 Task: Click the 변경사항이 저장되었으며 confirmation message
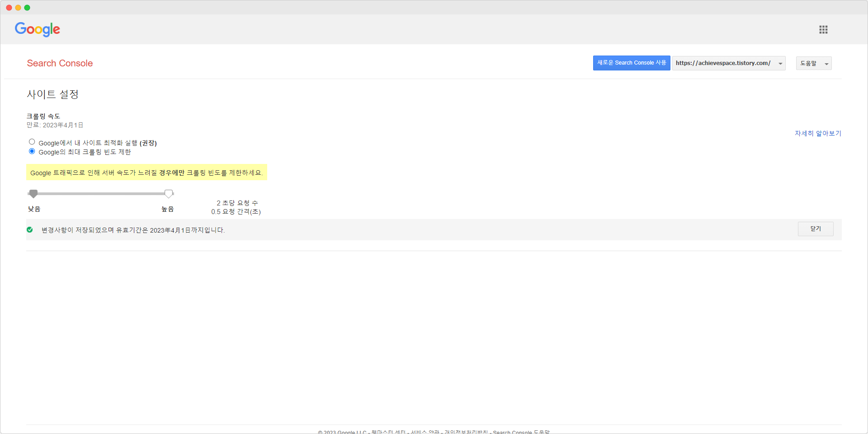coord(133,230)
